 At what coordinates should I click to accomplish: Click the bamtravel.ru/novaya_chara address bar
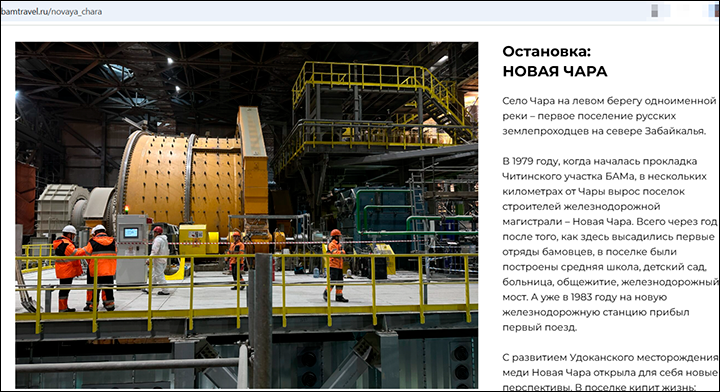[x=321, y=11]
